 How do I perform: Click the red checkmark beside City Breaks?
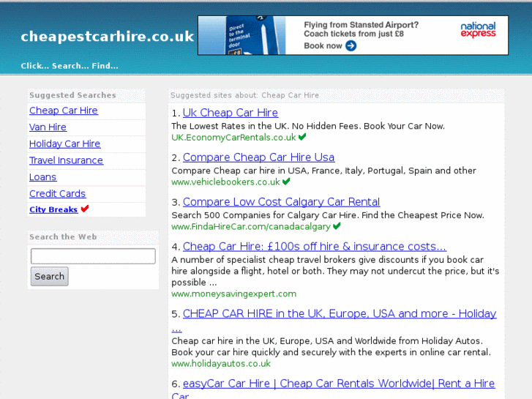(x=85, y=209)
